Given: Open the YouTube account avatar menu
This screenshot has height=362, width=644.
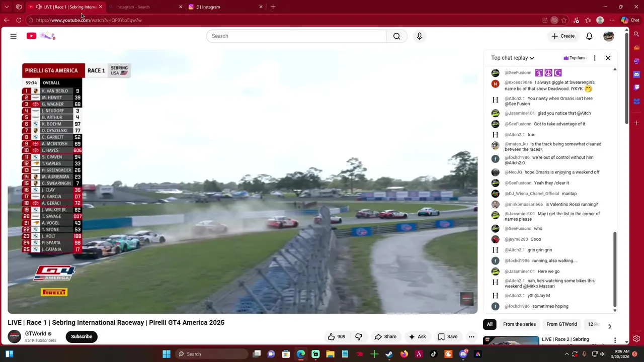Looking at the screenshot, I should point(609,36).
